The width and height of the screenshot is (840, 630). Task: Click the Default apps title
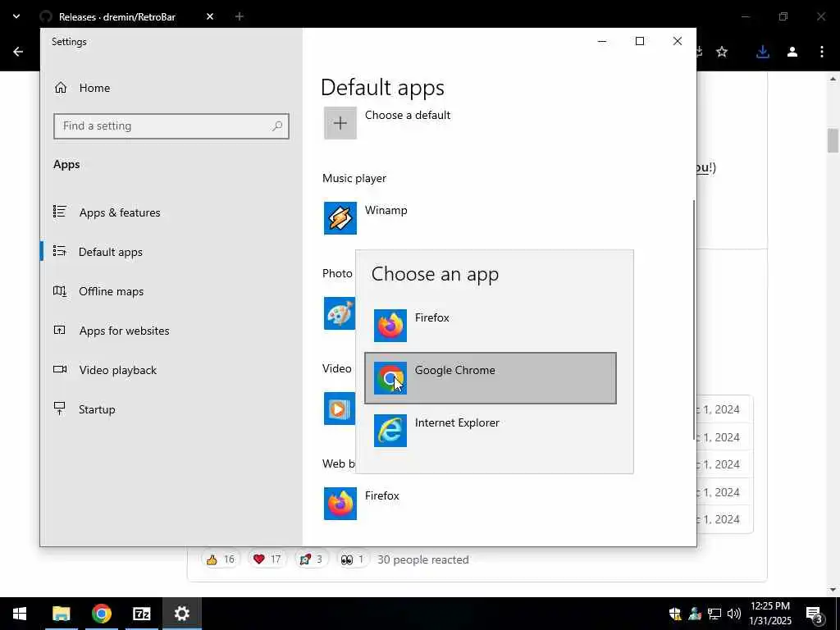[382, 88]
